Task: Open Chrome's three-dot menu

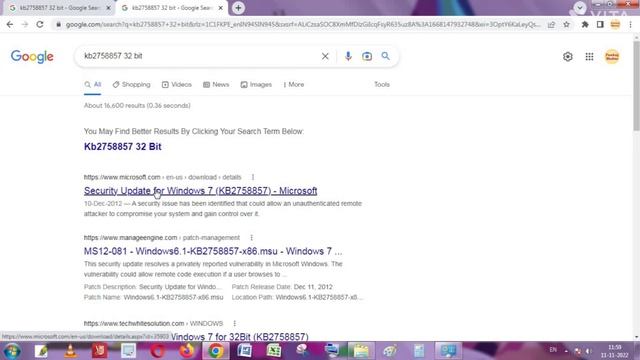Action: (631, 24)
